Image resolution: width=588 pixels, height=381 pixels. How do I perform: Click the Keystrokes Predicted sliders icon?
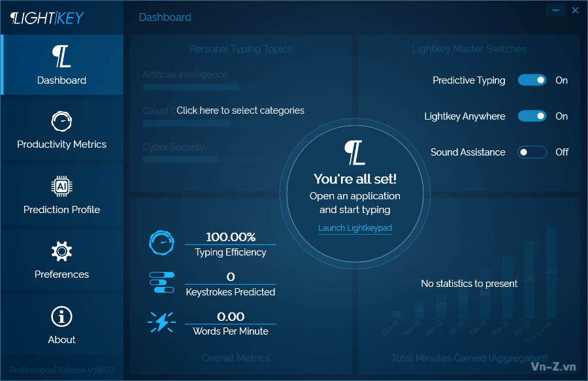[x=161, y=282]
